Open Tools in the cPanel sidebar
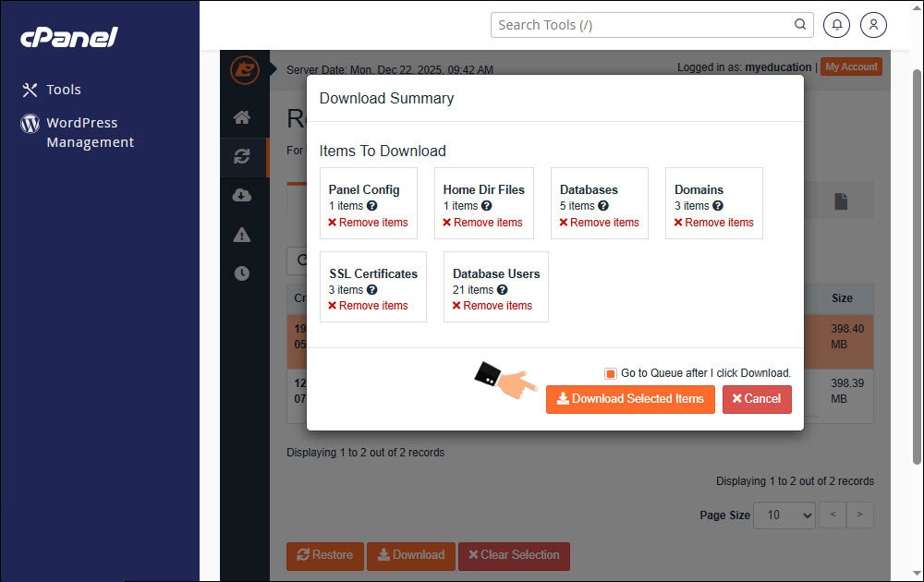This screenshot has width=924, height=582. coord(64,90)
